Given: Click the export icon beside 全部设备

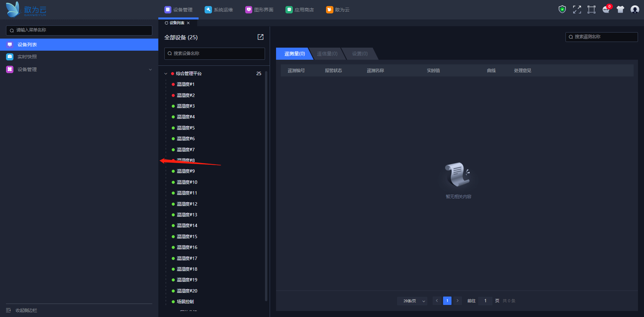Looking at the screenshot, I should tap(260, 37).
